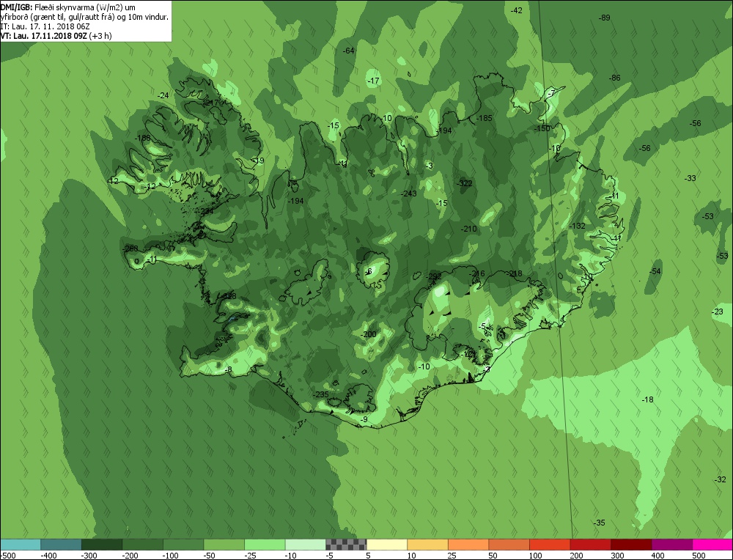
Task: Click the legend label 500
Action: (699, 556)
